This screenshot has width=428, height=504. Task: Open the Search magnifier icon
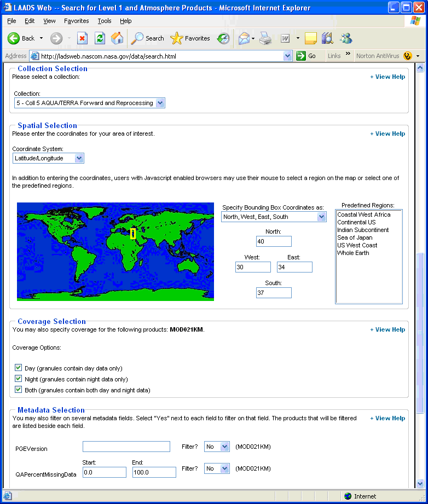(137, 38)
